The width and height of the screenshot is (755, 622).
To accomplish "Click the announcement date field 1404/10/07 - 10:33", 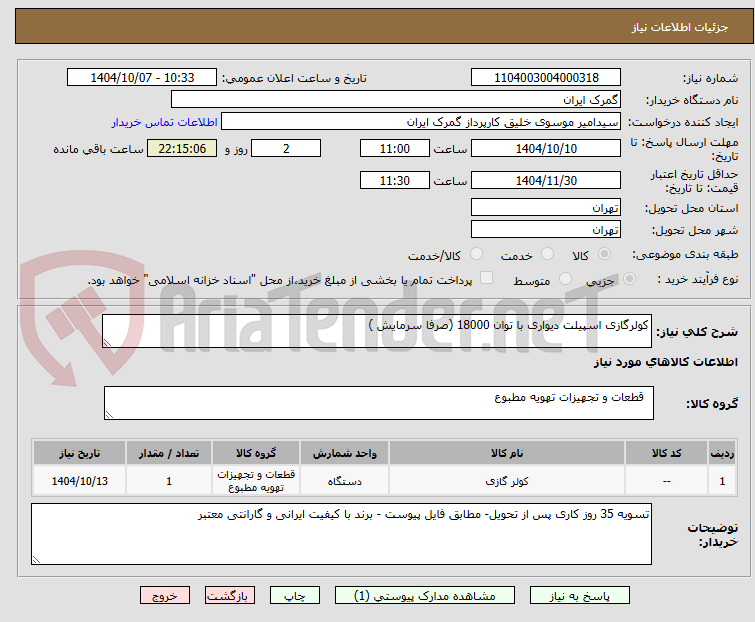I will click(142, 78).
